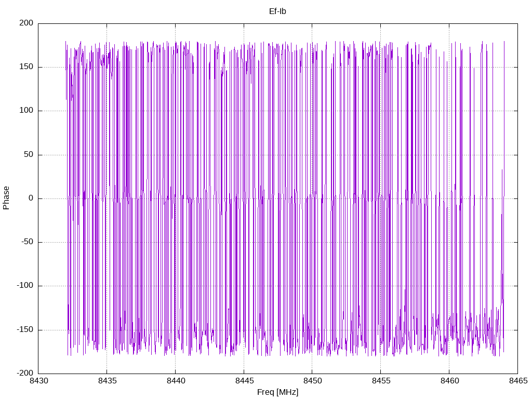Click y-axis tick label 50

[x=29, y=154]
